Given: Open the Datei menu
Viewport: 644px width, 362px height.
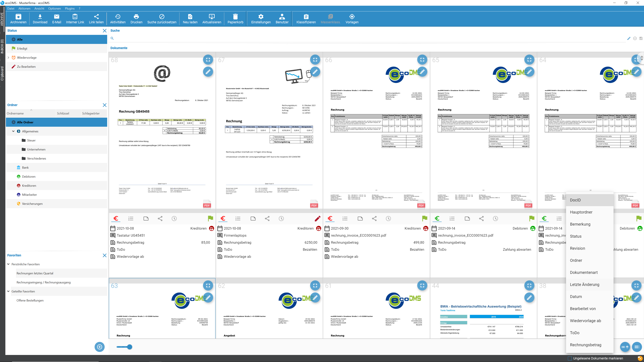Looking at the screenshot, I should tap(11, 9).
